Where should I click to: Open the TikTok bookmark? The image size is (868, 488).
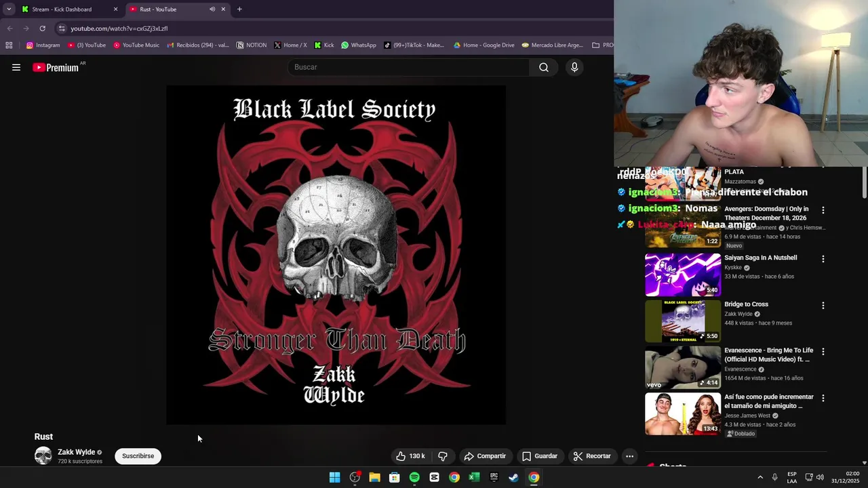point(414,45)
